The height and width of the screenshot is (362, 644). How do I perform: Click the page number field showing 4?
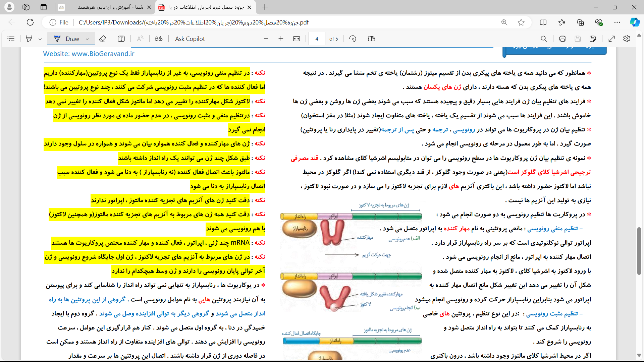click(x=317, y=39)
